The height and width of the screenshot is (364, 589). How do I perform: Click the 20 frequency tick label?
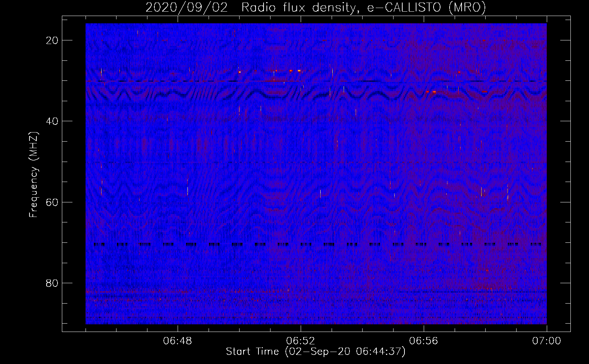point(52,40)
